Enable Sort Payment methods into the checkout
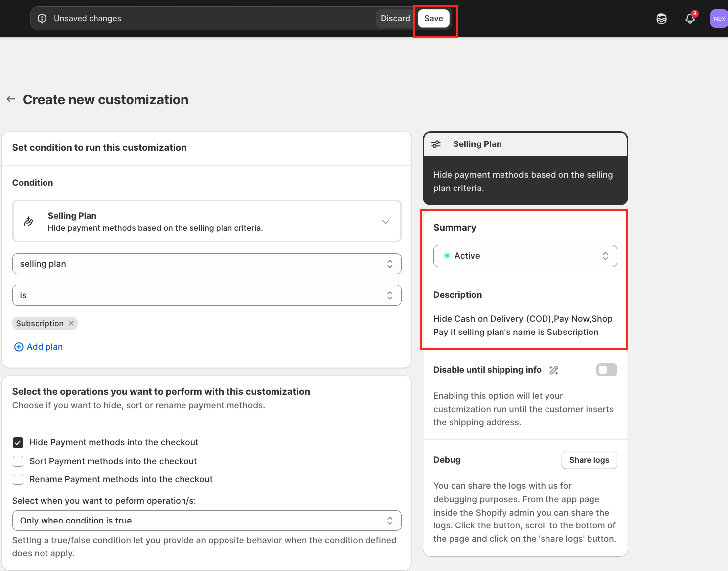The width and height of the screenshot is (728, 571). click(x=18, y=461)
